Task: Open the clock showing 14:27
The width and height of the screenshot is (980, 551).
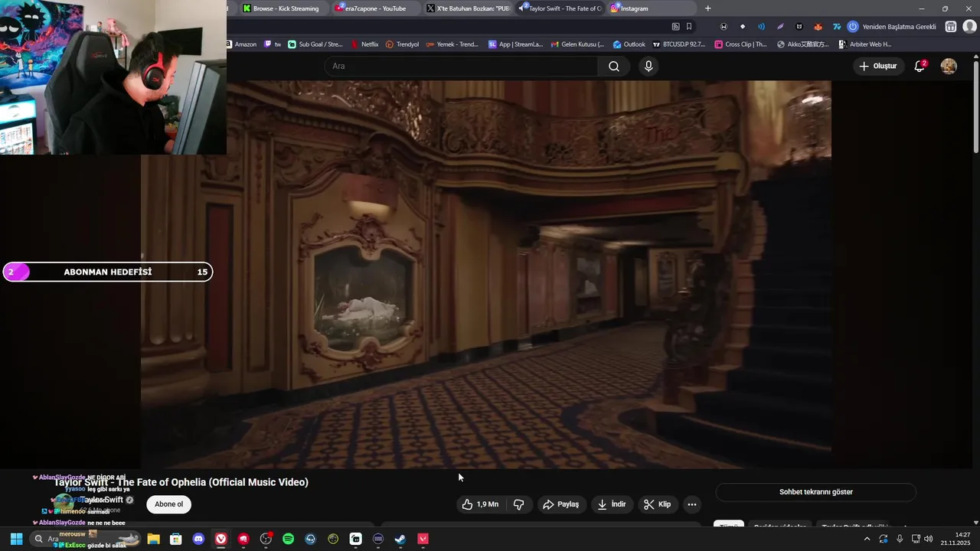Action: 955,539
